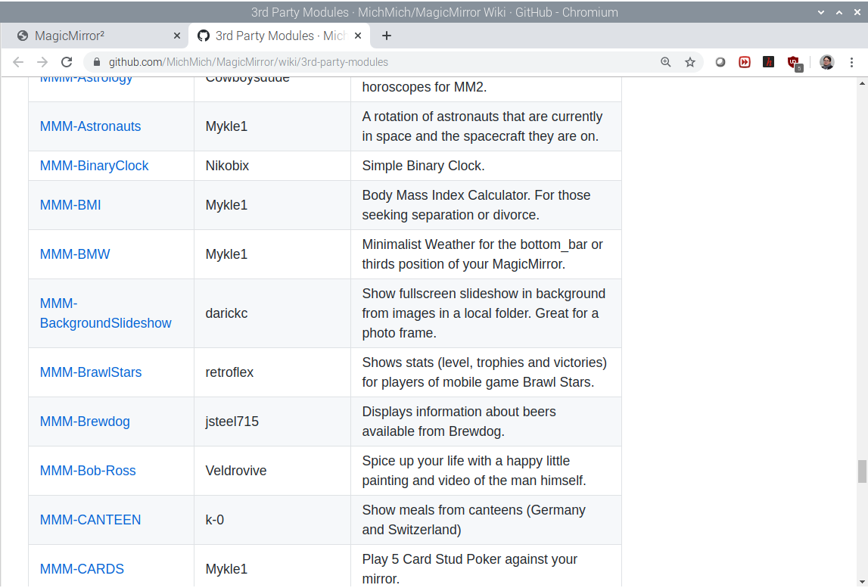Image resolution: width=868 pixels, height=588 pixels.
Task: Click the fullscreen slideshow description
Action: coord(484,313)
